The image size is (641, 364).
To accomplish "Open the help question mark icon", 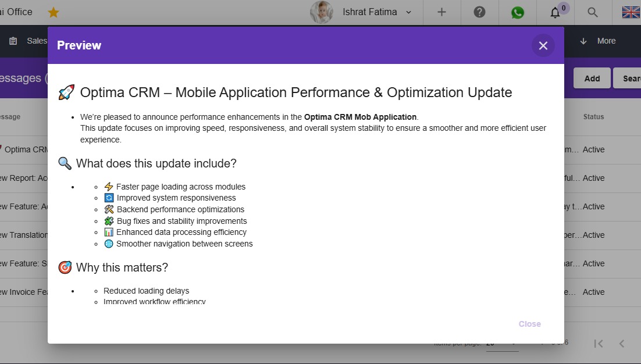I will pos(479,12).
